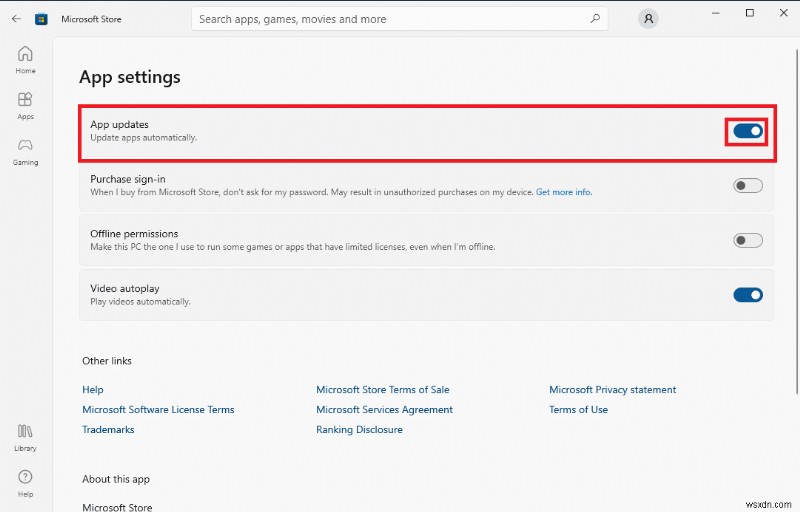Open the Help sidebar icon

[x=25, y=482]
